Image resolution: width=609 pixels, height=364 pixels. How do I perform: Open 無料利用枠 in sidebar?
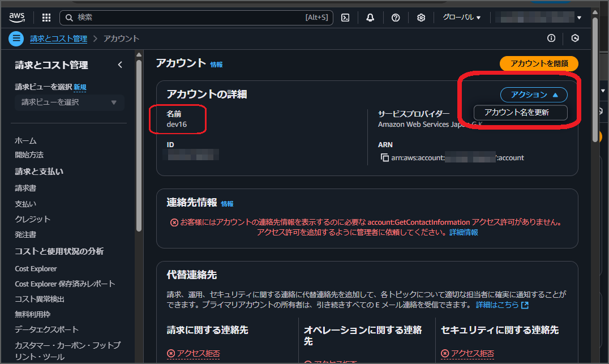33,314
